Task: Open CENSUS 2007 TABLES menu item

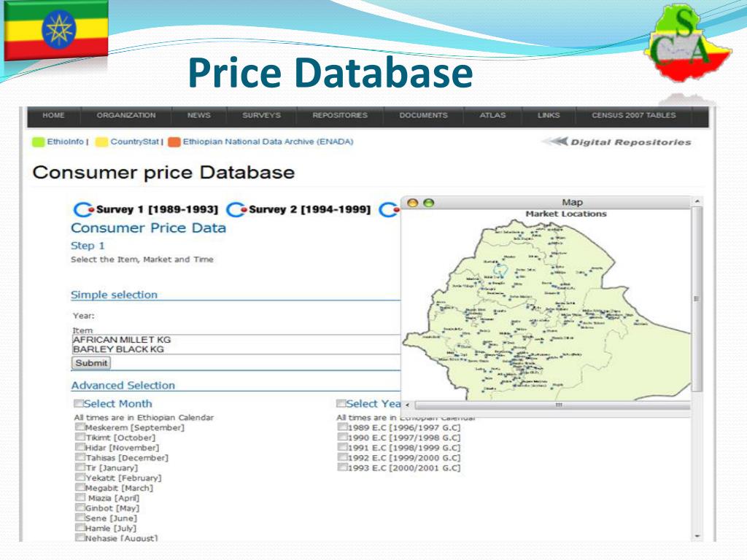Action: 634,115
